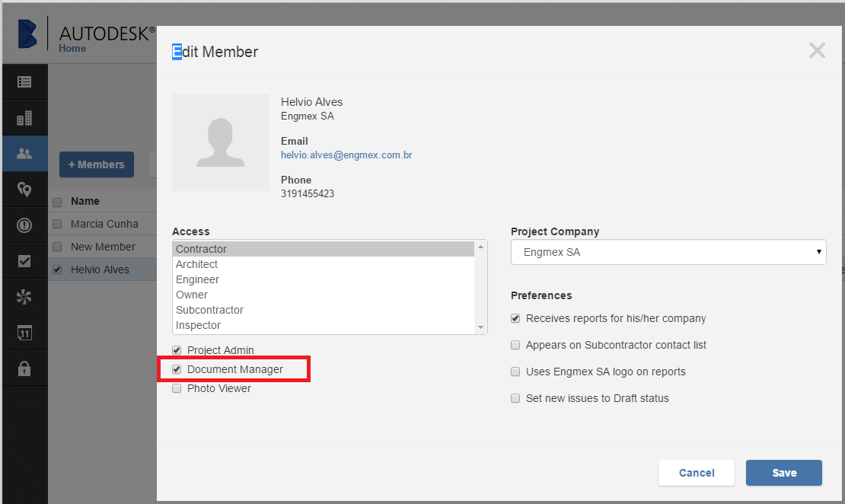The width and height of the screenshot is (845, 504).
Task: Open the Project Company dropdown
Action: click(x=668, y=252)
